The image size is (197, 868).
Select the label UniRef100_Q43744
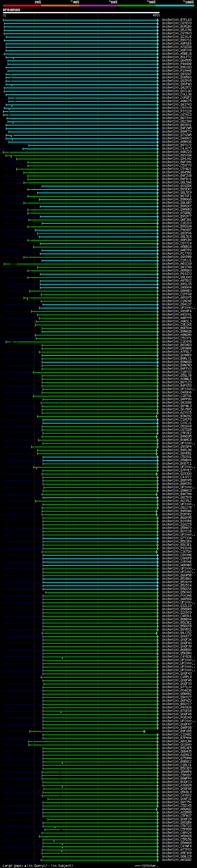click(177, 267)
